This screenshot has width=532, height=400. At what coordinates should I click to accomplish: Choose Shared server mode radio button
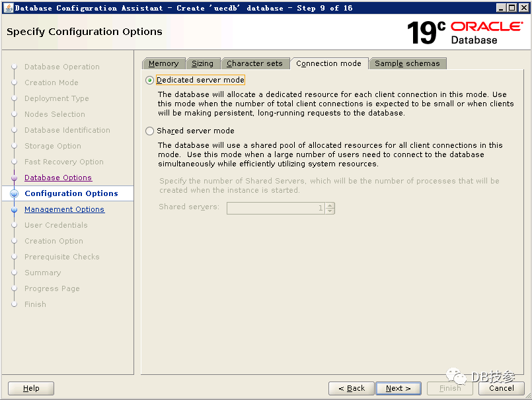(149, 131)
